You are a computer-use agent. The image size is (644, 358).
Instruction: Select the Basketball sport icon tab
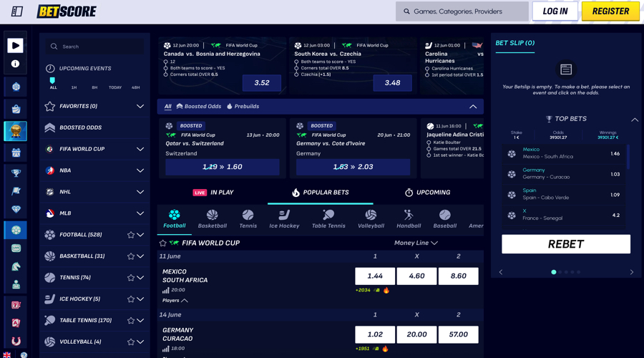click(x=213, y=219)
